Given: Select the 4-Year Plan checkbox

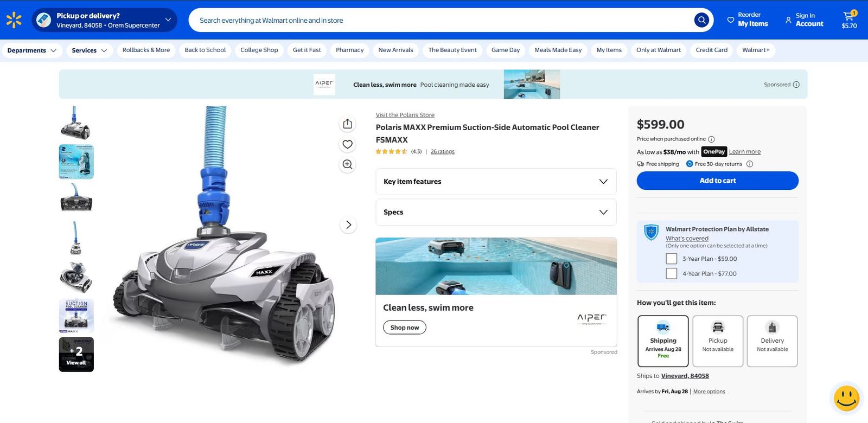Looking at the screenshot, I should (x=672, y=273).
